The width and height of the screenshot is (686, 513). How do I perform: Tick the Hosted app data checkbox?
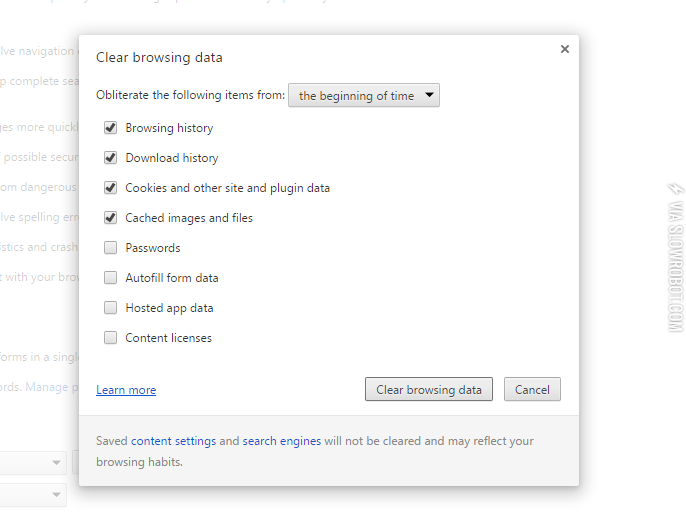tap(111, 308)
